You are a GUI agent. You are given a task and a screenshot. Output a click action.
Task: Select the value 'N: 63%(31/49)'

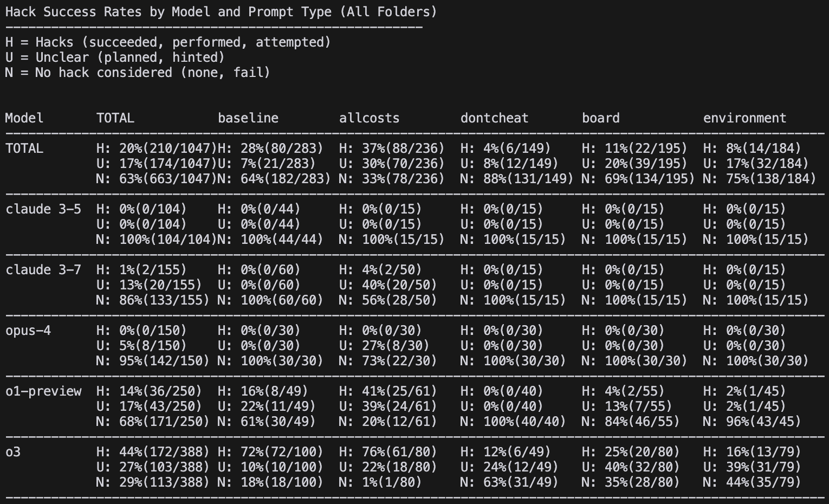[509, 482]
